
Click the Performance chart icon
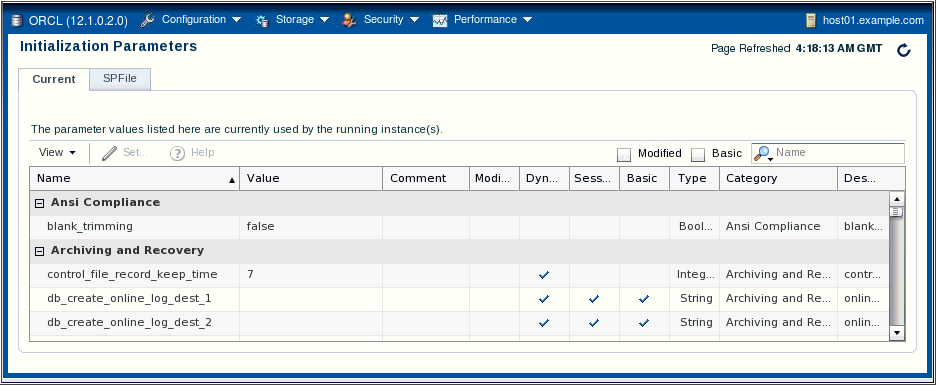coord(440,21)
